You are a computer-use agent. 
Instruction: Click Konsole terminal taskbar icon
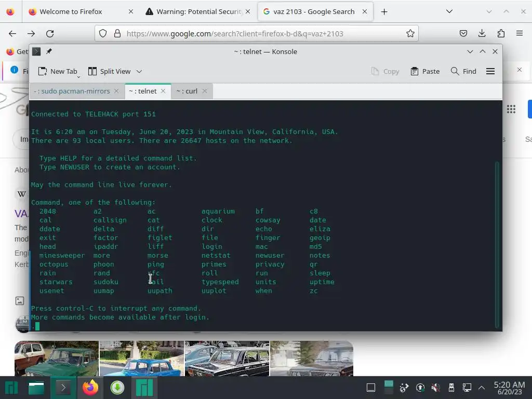63,388
